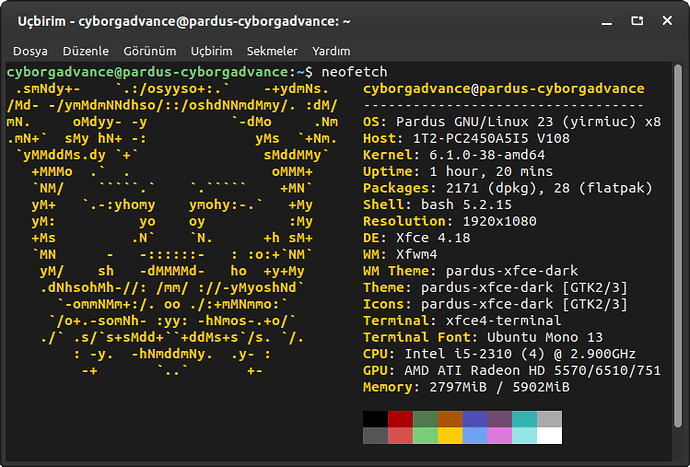
Task: Open the Yardım menu
Action: pos(331,51)
